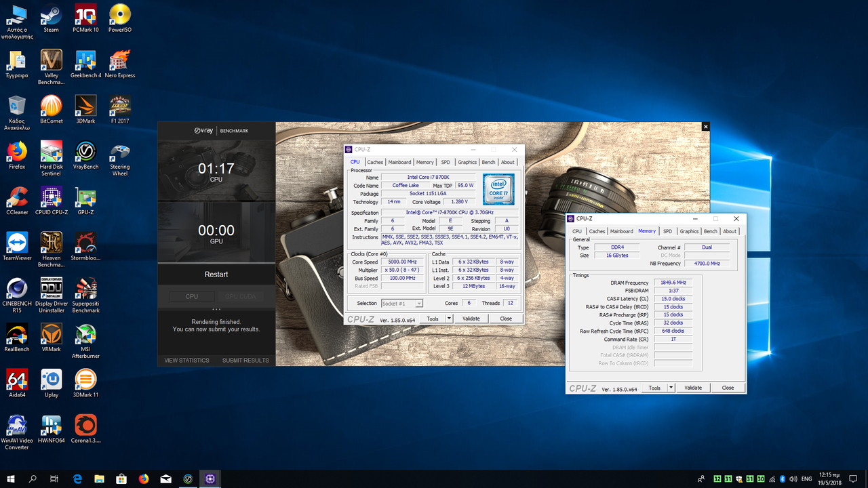Open the taskbar clock showing 12:15

coord(829,479)
